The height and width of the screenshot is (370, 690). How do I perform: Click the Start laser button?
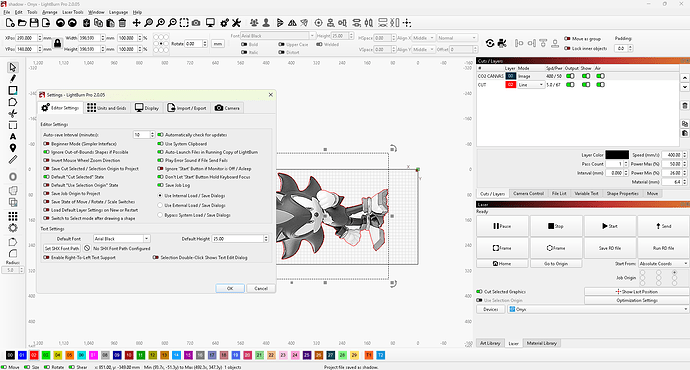pyautogui.click(x=610, y=226)
